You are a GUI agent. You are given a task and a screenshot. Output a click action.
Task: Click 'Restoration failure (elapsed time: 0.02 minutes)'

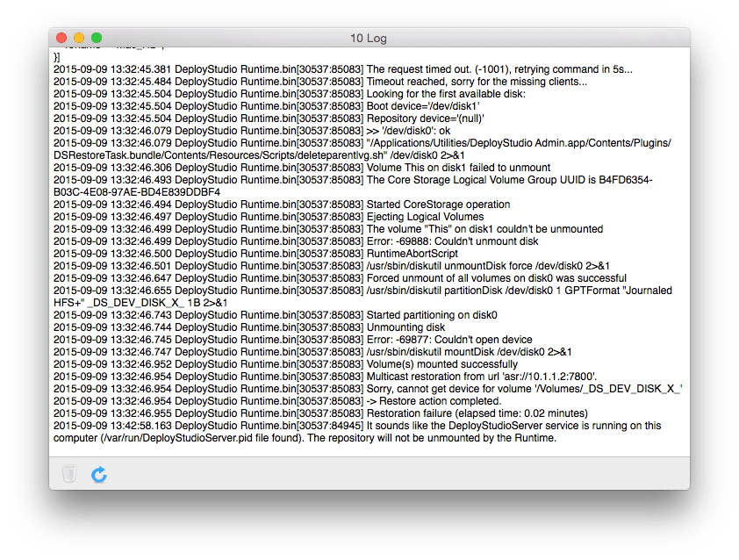click(477, 413)
